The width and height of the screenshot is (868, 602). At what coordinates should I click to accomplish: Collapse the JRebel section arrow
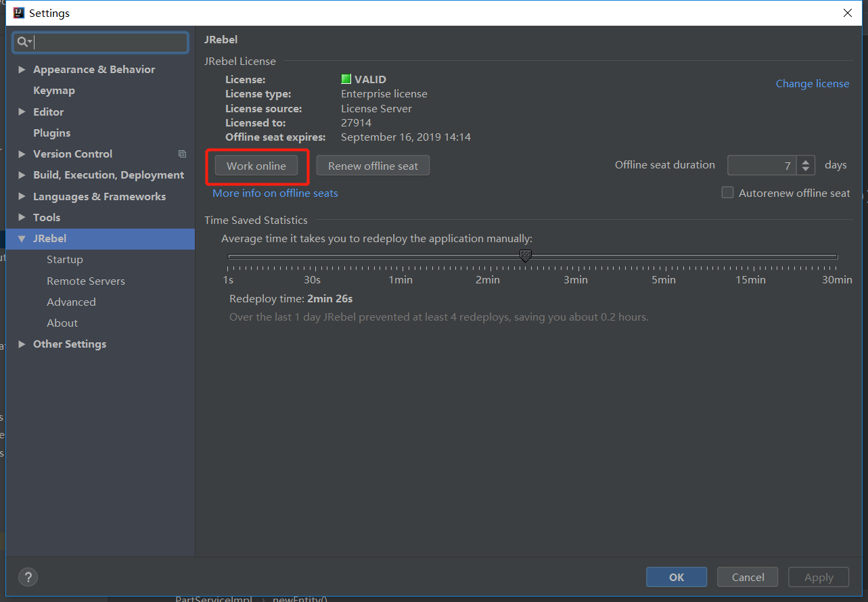(x=22, y=239)
